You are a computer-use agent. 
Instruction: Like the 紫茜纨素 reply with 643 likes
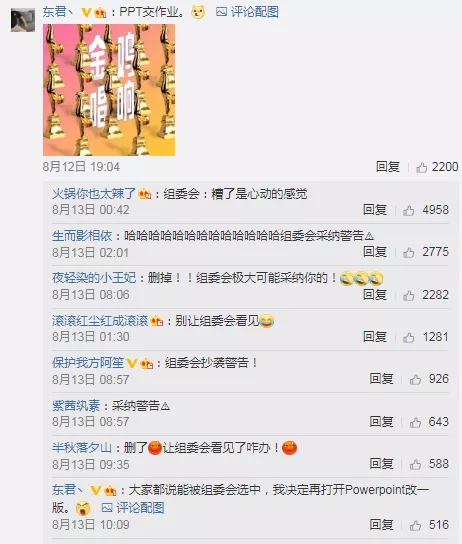point(415,423)
